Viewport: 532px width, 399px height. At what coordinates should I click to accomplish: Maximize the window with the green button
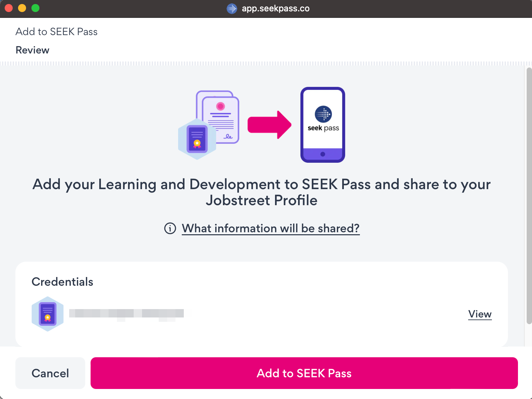(35, 8)
